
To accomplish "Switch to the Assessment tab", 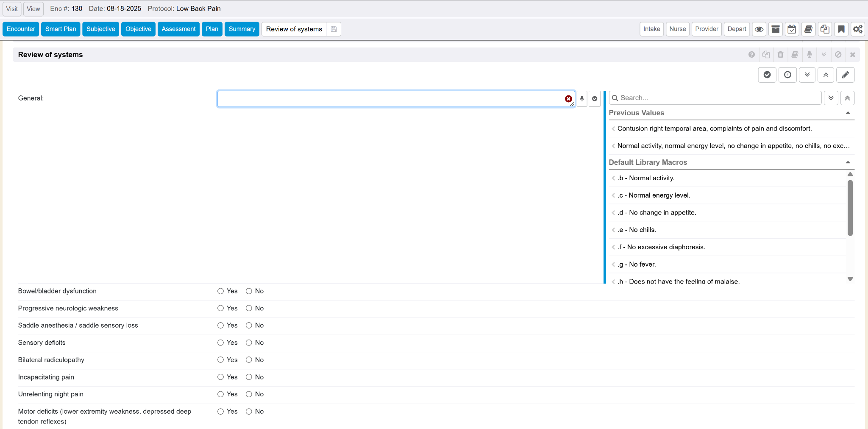I will (x=178, y=29).
